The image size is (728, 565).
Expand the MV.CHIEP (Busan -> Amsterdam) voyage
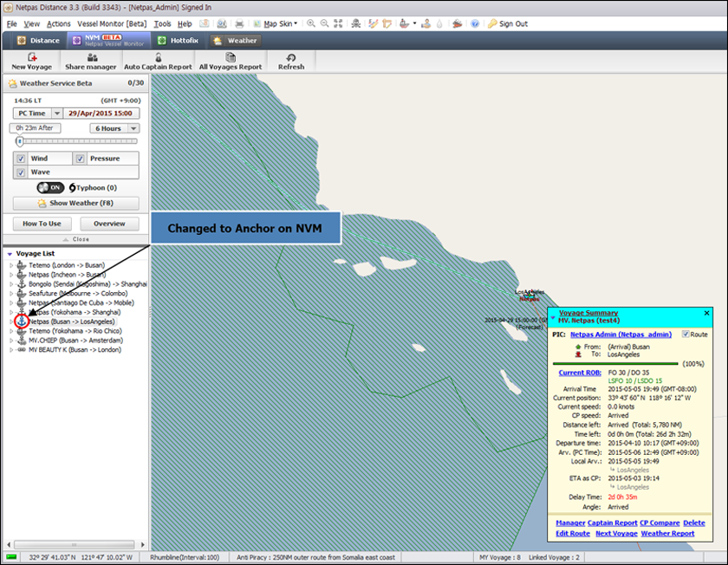pyautogui.click(x=11, y=341)
